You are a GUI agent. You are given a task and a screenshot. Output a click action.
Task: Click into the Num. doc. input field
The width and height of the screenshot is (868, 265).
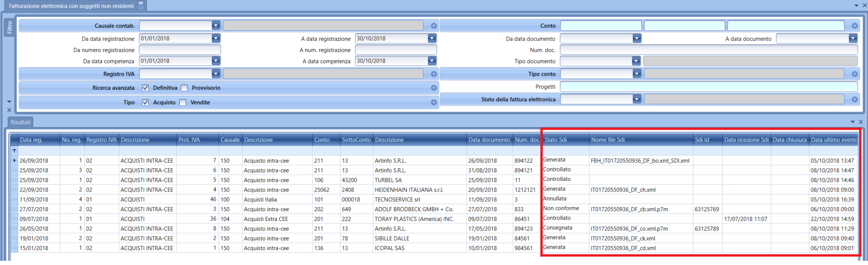pyautogui.click(x=708, y=50)
